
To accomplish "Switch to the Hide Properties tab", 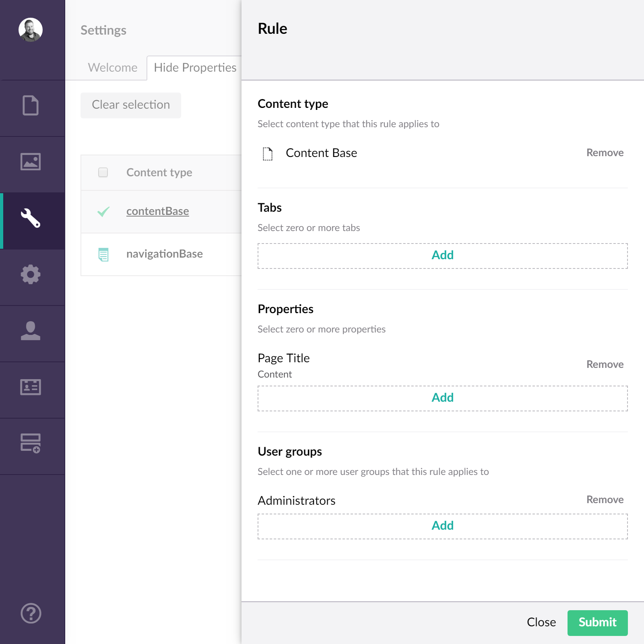I will [195, 68].
